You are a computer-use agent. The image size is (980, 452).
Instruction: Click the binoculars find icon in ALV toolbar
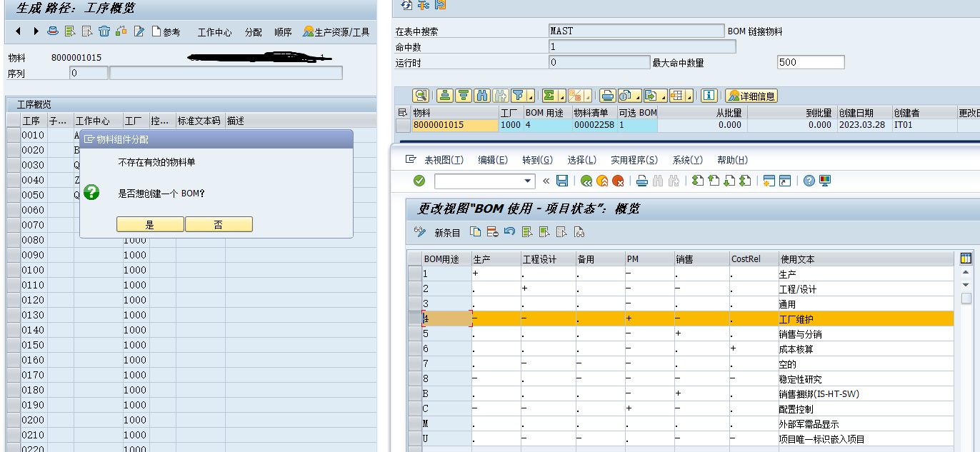(481, 96)
